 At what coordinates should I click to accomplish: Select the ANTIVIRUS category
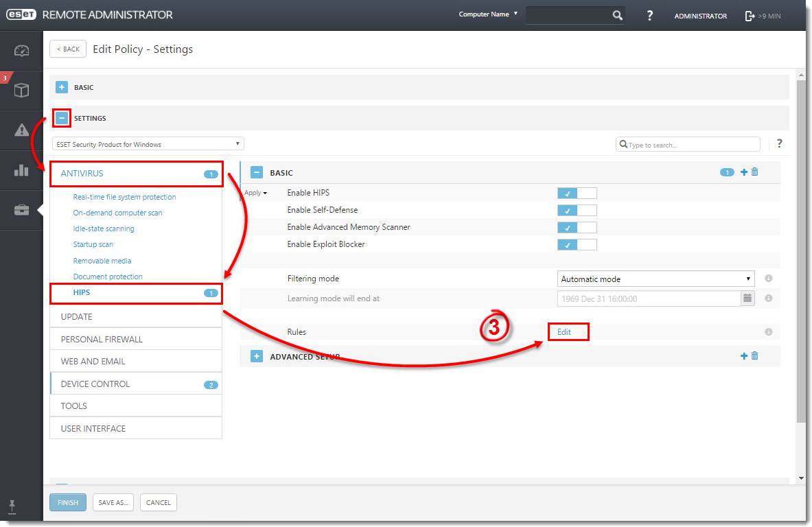136,174
